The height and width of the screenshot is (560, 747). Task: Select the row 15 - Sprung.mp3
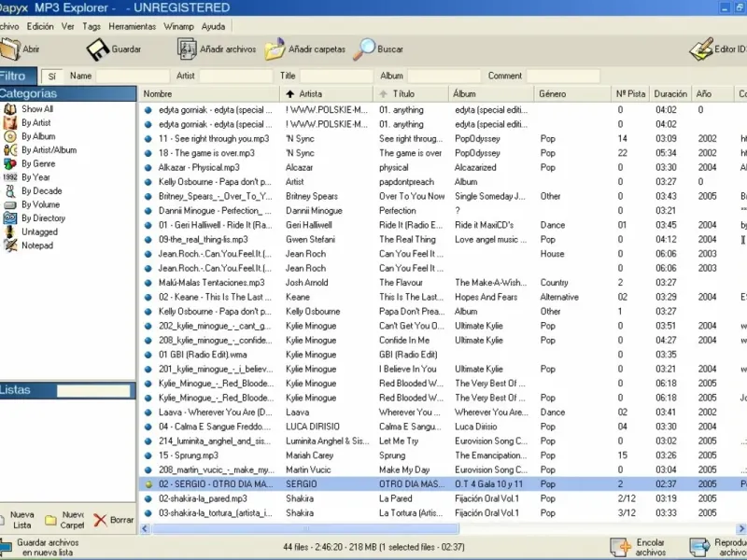point(443,455)
